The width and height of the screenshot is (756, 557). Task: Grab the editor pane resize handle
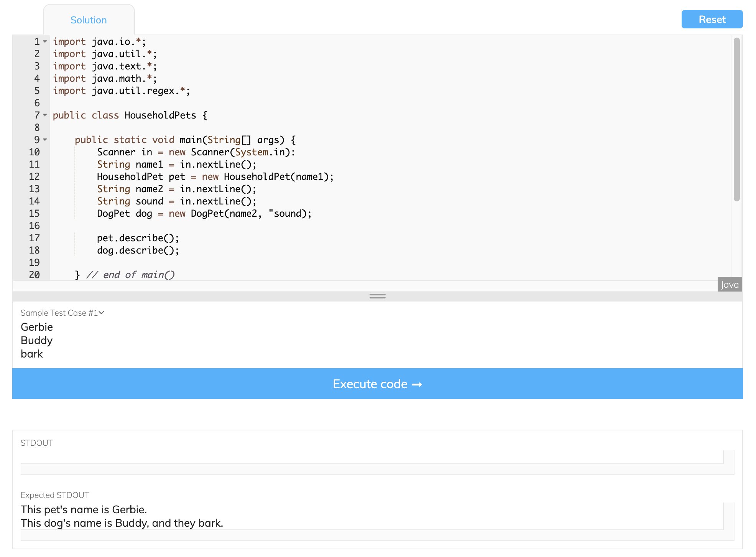[377, 296]
